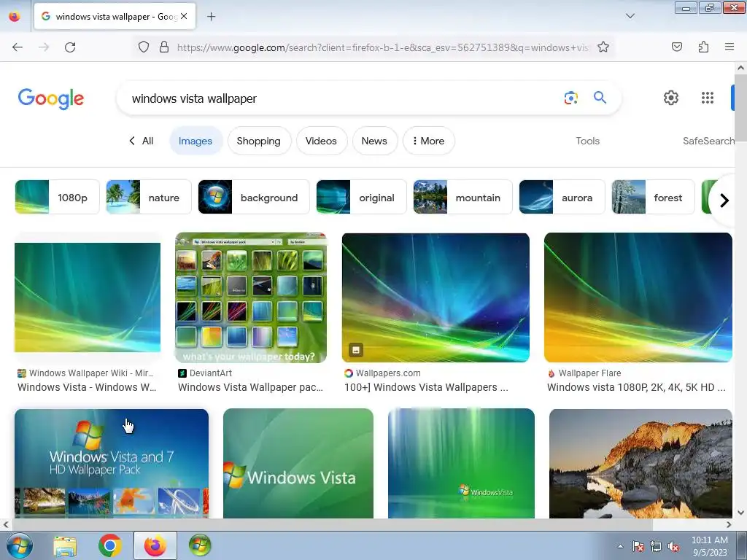Follow the Windows Vista Wallpaper pac... link

click(251, 387)
